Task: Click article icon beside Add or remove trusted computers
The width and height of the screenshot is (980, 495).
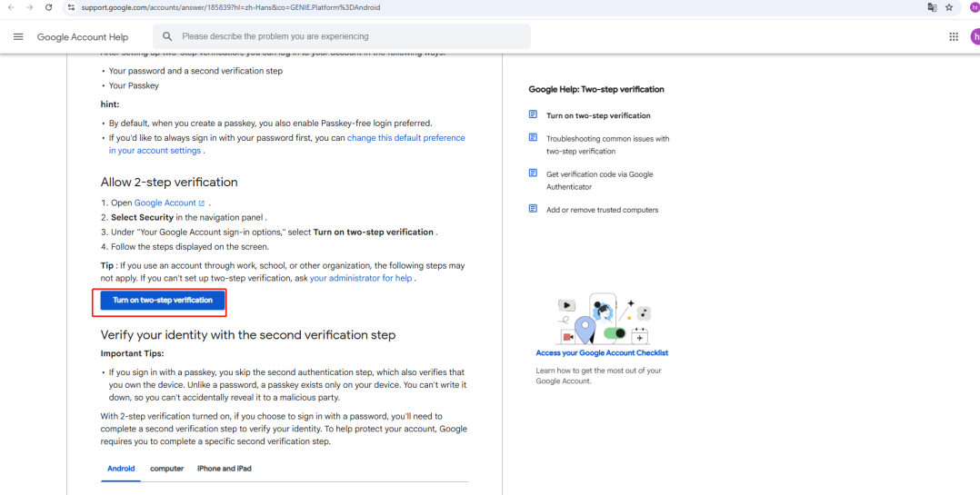Action: (533, 209)
